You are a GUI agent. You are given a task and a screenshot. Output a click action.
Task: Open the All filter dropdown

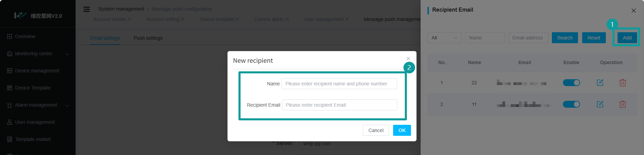click(444, 38)
